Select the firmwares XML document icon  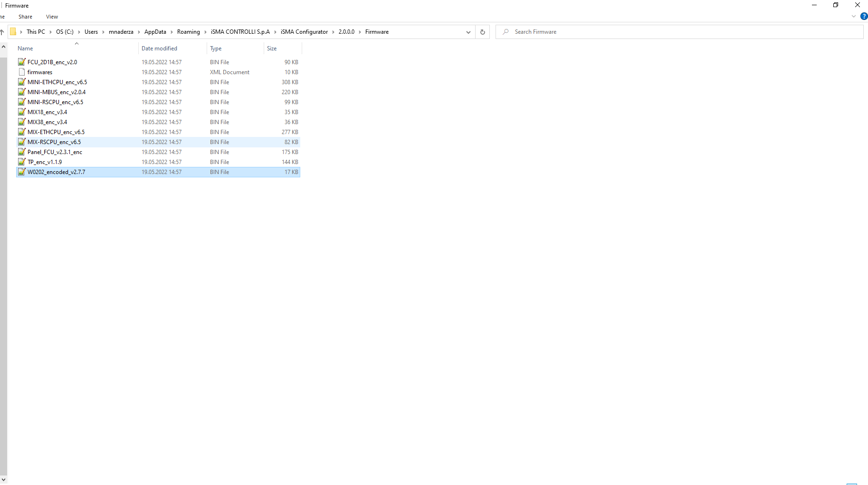tap(21, 72)
